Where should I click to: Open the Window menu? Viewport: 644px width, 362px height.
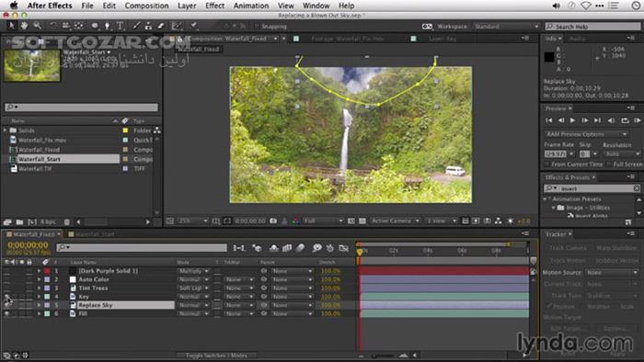click(x=316, y=6)
